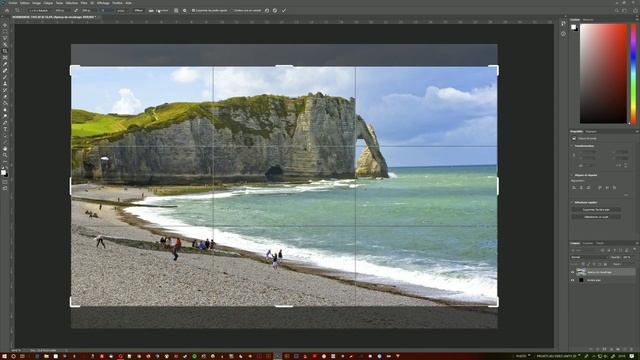The height and width of the screenshot is (360, 640).
Task: Select the highlighted Crop tool
Action: [5, 51]
